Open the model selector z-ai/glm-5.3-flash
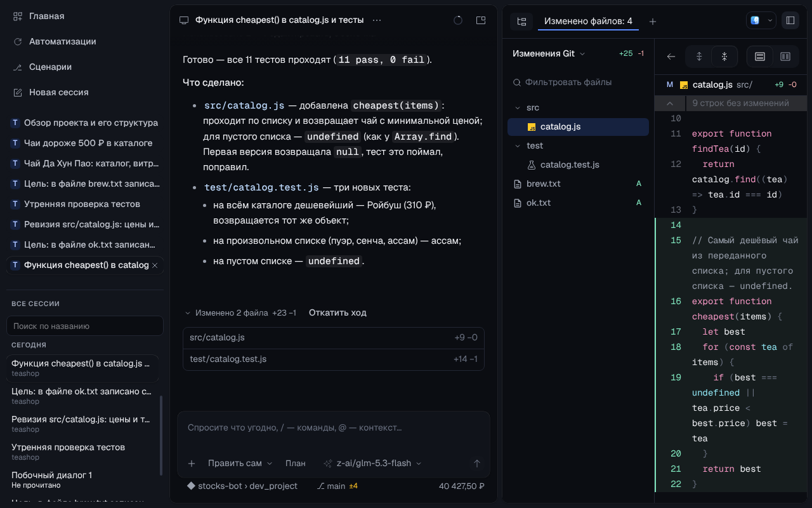Screen dimensions: 812x508 372,463
